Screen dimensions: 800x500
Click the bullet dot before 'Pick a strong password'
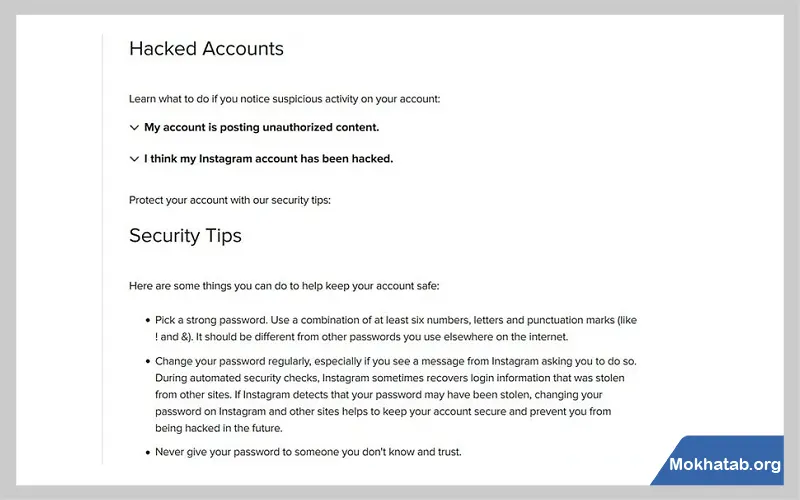[x=147, y=321]
